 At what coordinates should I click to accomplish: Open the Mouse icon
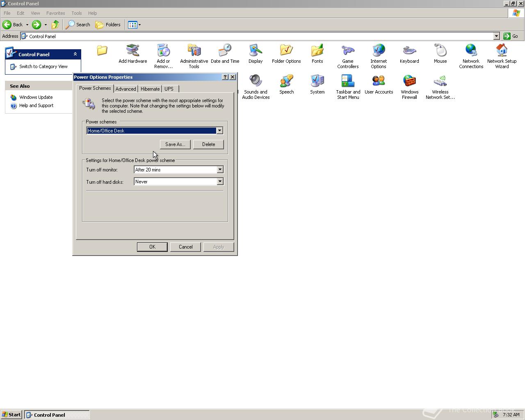(x=440, y=54)
